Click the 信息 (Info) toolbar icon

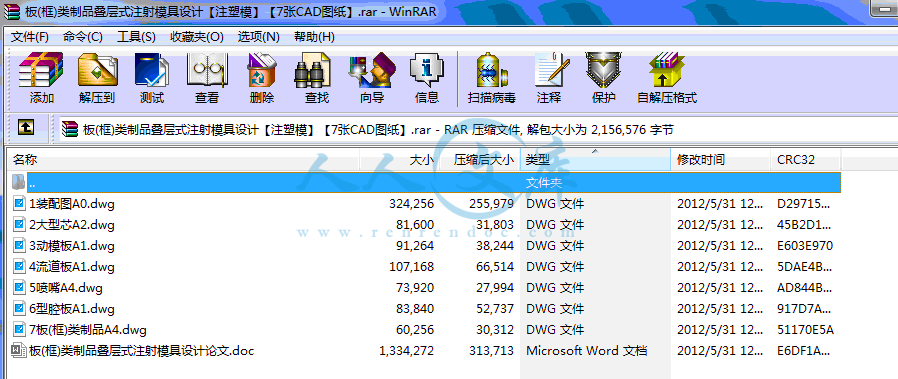(x=427, y=70)
